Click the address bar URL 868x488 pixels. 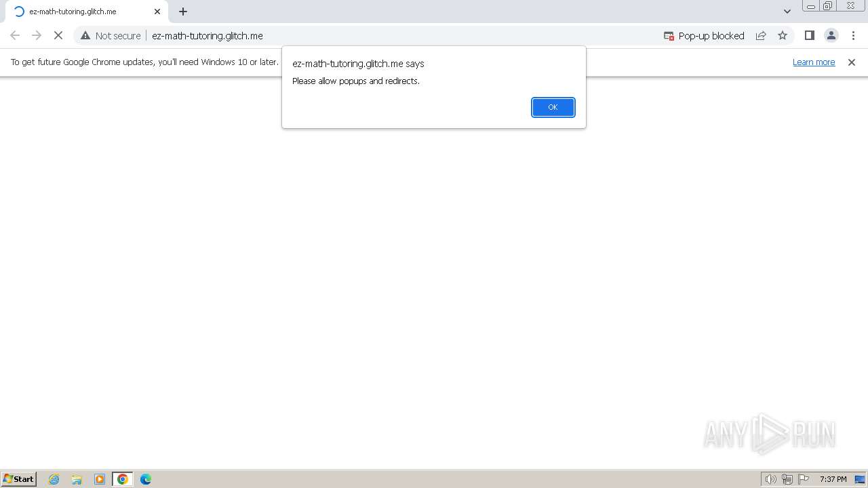coord(208,35)
